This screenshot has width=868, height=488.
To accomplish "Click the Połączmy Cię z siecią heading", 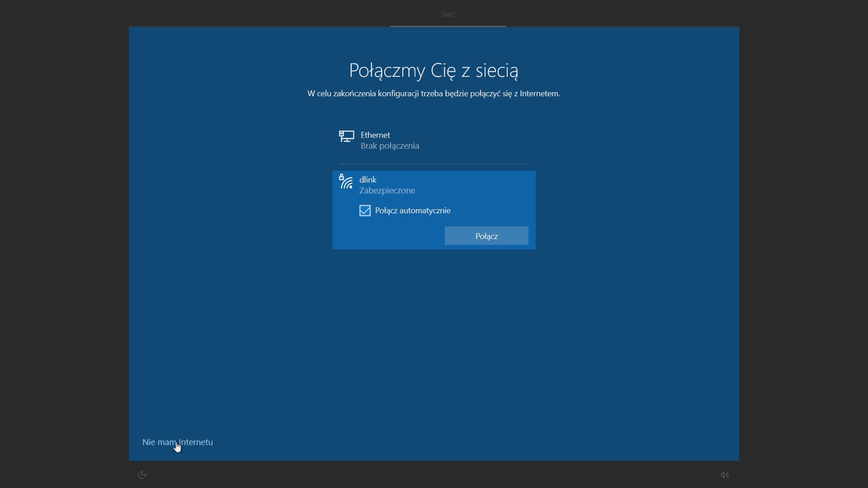I will click(434, 70).
